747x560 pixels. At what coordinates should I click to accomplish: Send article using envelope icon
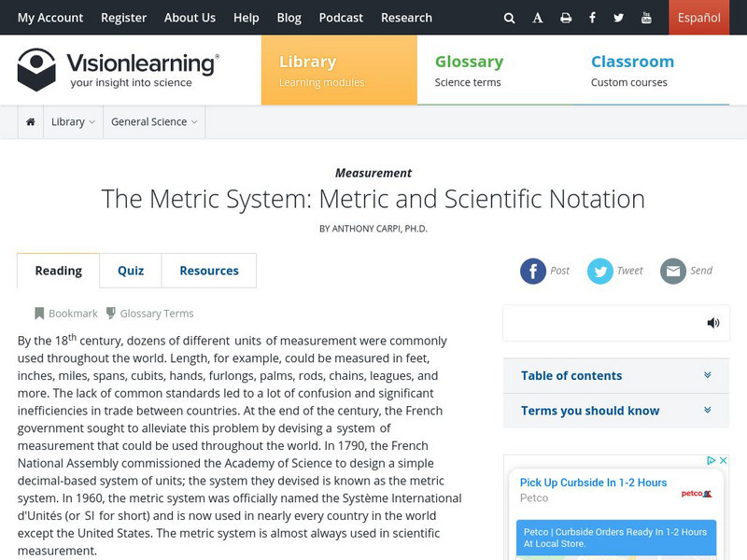coord(673,271)
